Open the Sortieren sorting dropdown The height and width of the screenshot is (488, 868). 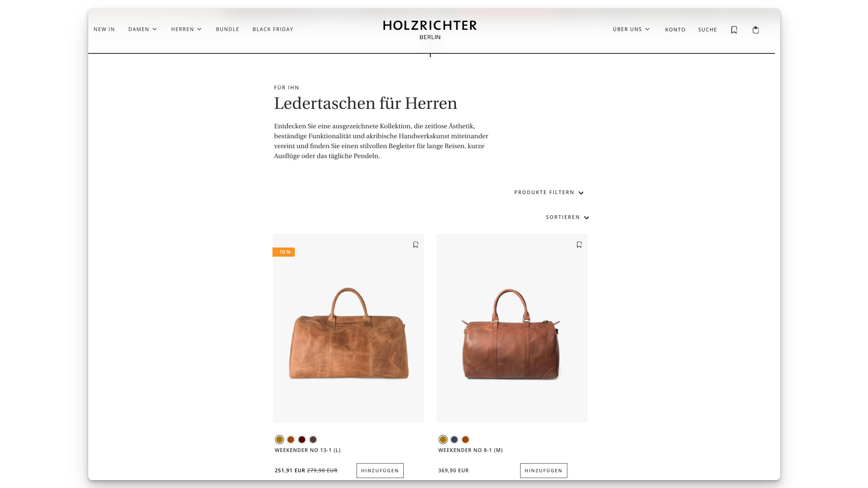pos(567,217)
